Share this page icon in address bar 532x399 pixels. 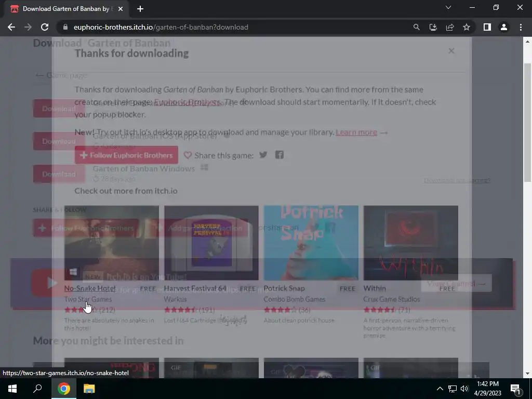pyautogui.click(x=450, y=27)
